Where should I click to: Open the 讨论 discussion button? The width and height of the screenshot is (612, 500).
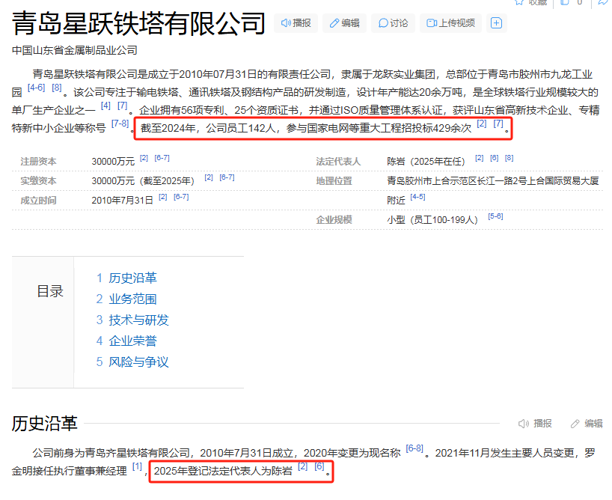click(393, 23)
